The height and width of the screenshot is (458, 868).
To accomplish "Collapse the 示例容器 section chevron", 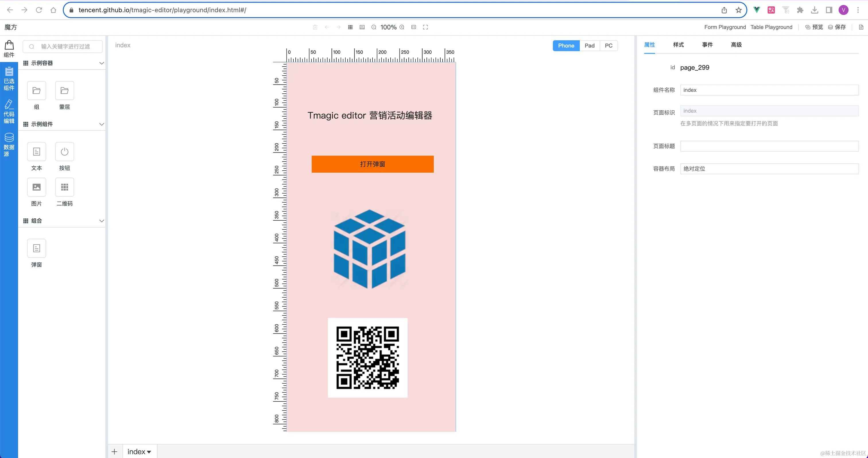I will [101, 63].
